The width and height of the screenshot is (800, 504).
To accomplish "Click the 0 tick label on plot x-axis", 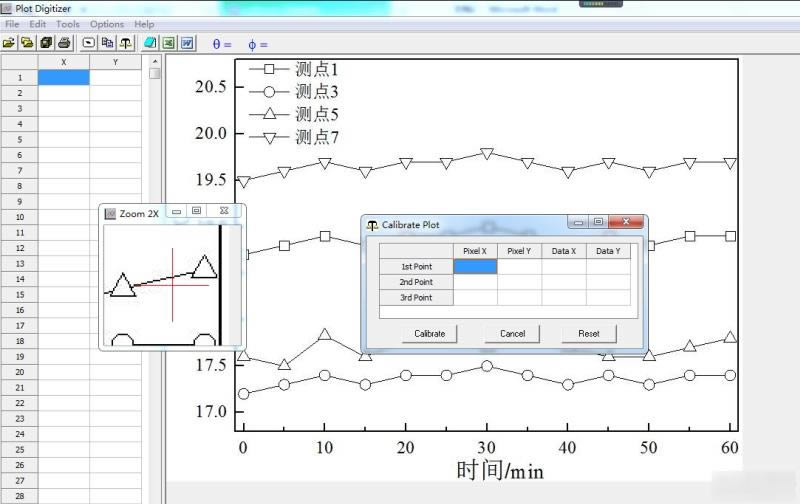I will point(243,448).
